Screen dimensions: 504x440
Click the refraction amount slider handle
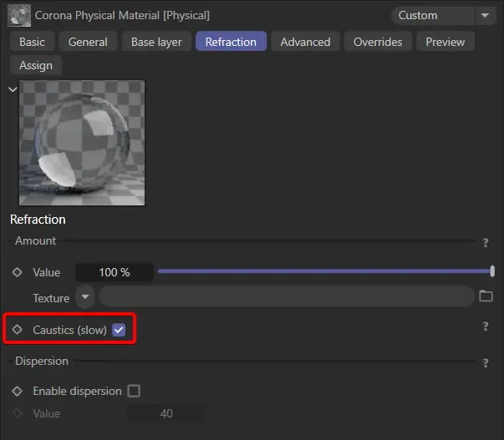[492, 271]
